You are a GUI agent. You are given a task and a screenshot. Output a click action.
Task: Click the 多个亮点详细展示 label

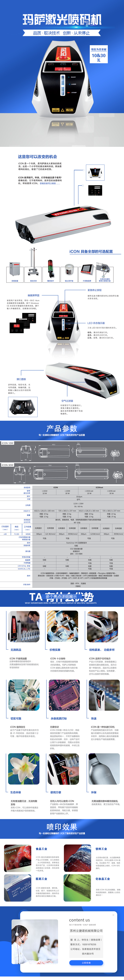(x=61, y=597)
